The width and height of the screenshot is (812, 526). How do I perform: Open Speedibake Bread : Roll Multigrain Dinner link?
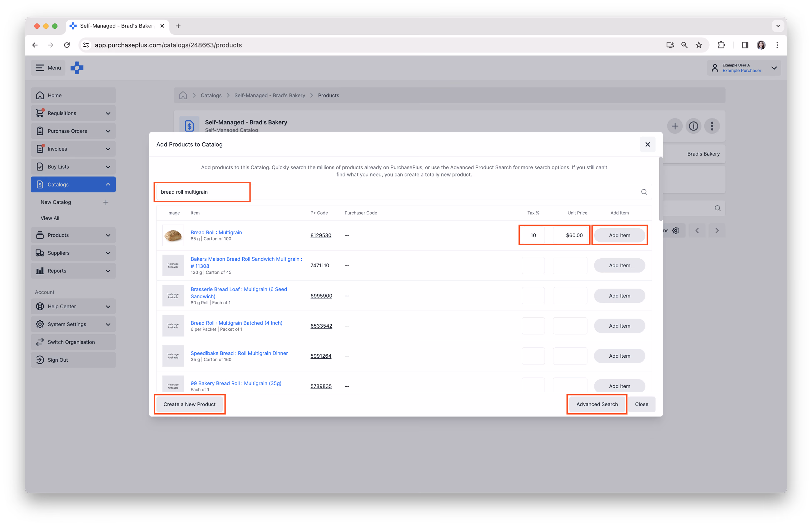(239, 353)
